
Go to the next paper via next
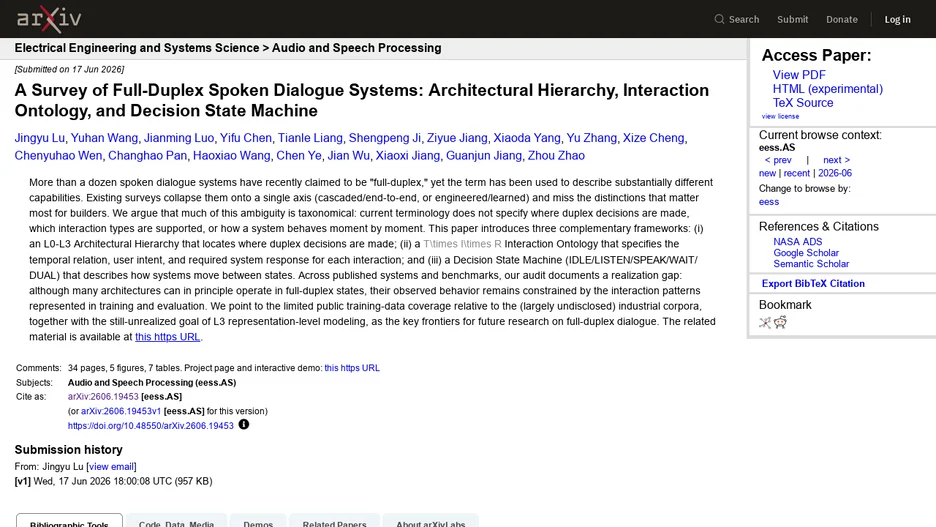pos(836,160)
